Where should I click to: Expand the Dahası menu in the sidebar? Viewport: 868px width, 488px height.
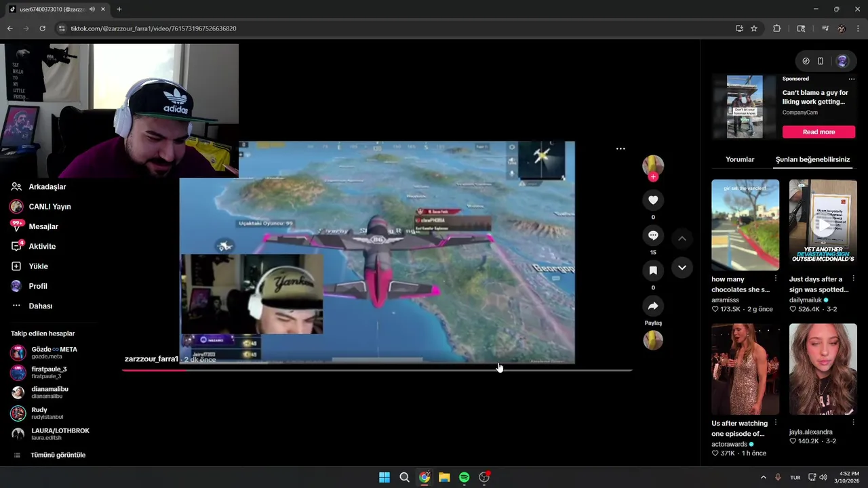coord(31,306)
